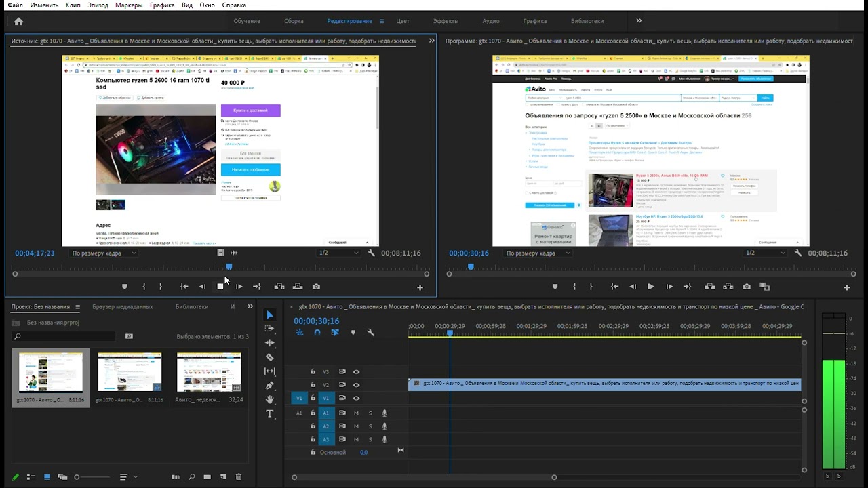Toggle V2 track eye visibility
The image size is (868, 488).
[356, 385]
